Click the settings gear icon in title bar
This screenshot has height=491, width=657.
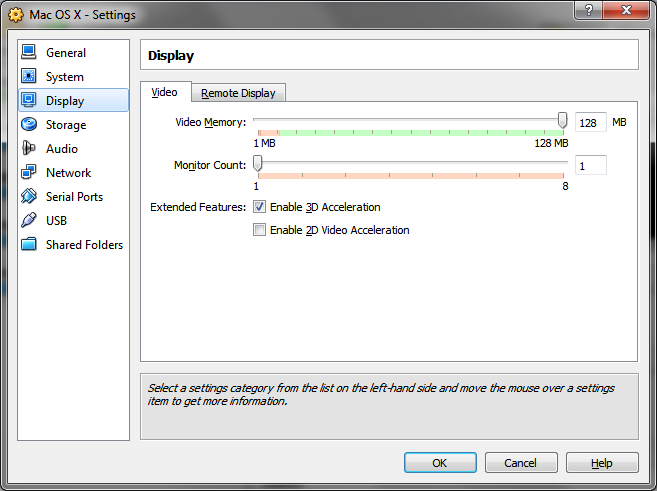coord(16,15)
